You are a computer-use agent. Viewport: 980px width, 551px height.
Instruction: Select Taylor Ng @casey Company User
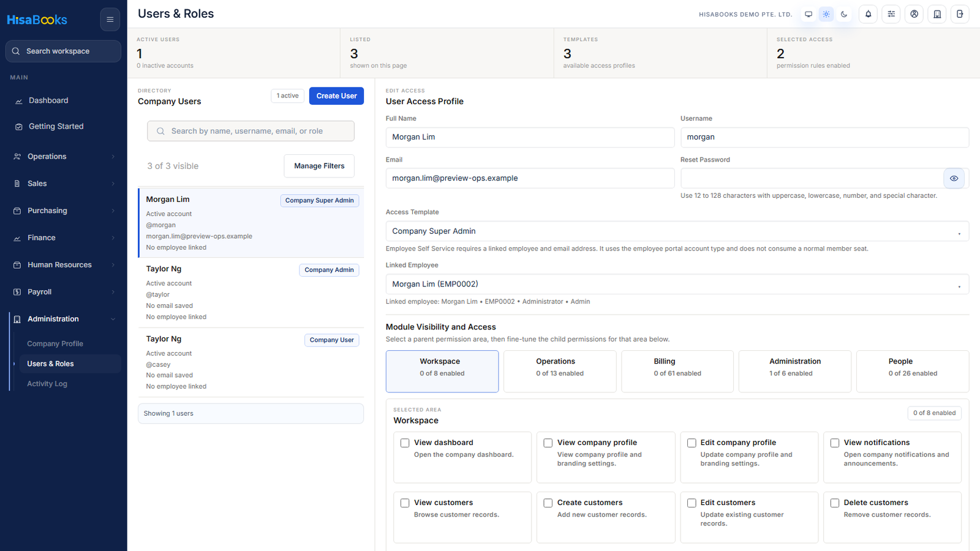pyautogui.click(x=251, y=362)
